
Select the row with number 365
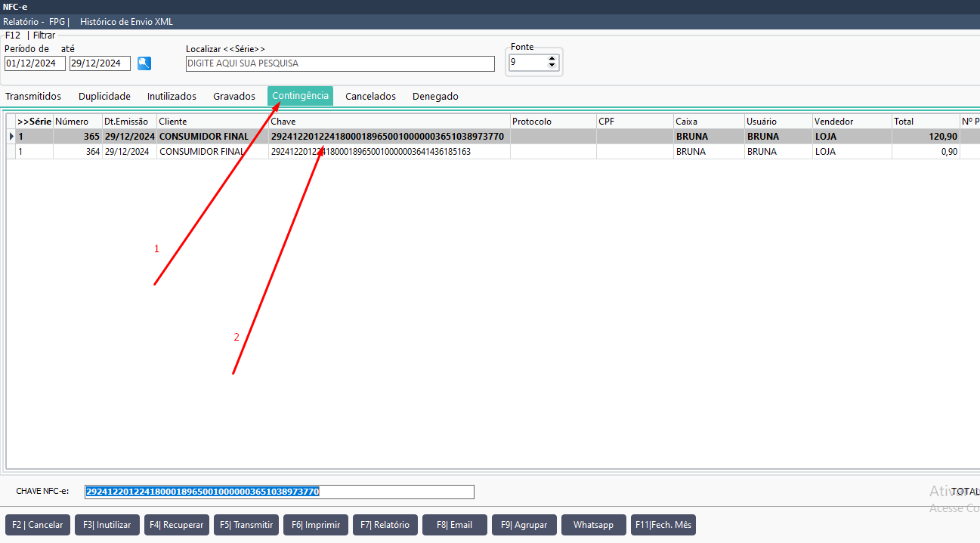[x=493, y=137]
